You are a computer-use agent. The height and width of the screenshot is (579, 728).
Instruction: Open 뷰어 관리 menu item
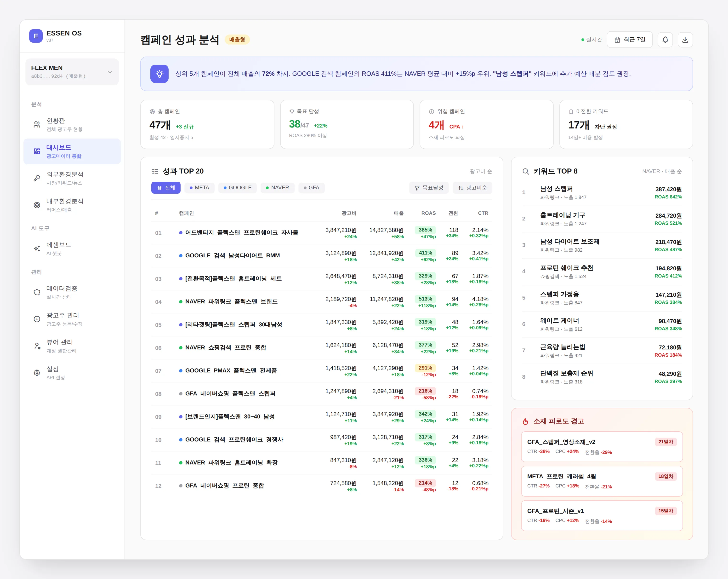pyautogui.click(x=72, y=346)
